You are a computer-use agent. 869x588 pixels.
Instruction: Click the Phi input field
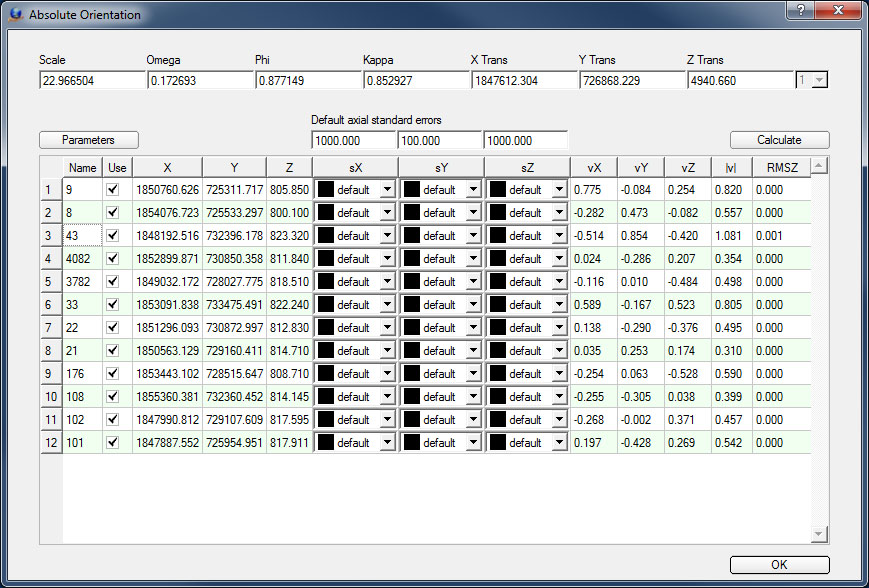tap(308, 80)
